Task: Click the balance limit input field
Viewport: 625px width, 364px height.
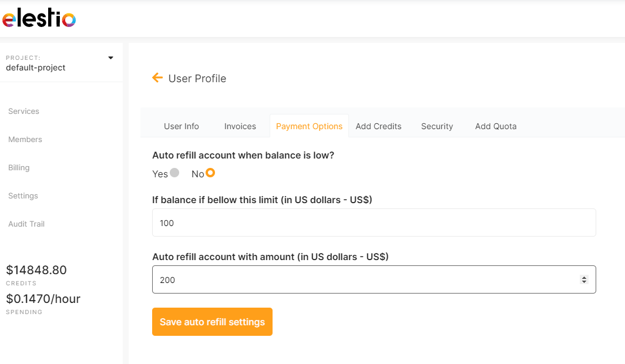Action: pos(374,223)
